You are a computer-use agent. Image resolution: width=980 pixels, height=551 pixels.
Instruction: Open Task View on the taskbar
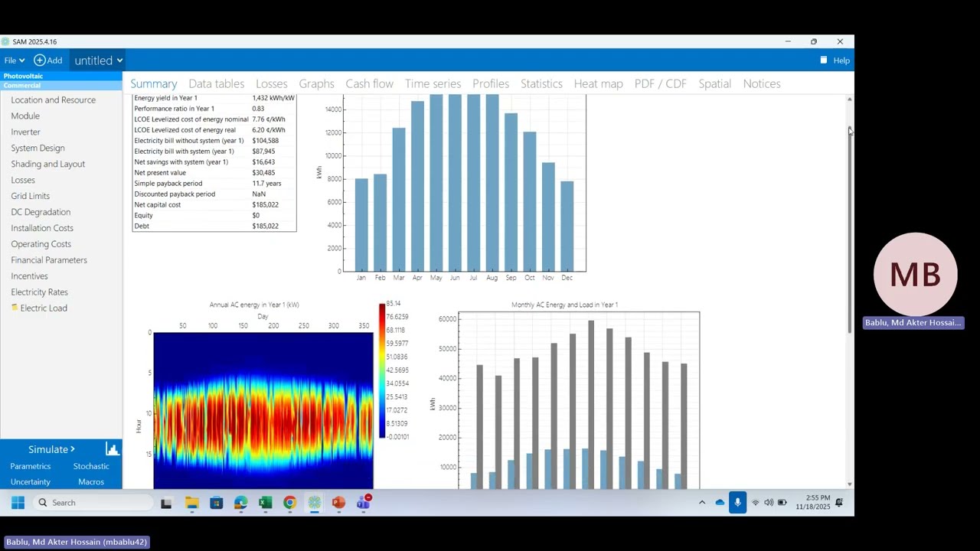(x=166, y=503)
